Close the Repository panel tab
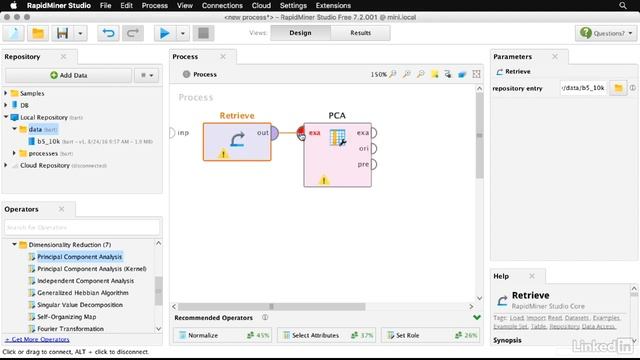Image resolution: width=640 pixels, height=360 pixels. (63, 56)
